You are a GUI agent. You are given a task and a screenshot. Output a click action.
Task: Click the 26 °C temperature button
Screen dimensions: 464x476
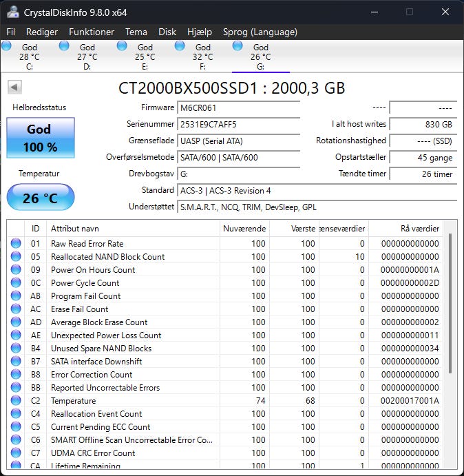41,197
